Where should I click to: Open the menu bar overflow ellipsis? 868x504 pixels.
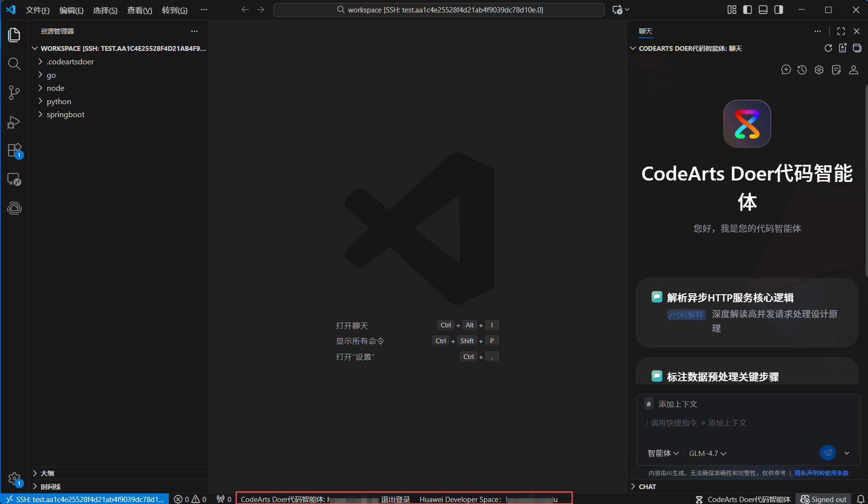pos(204,10)
